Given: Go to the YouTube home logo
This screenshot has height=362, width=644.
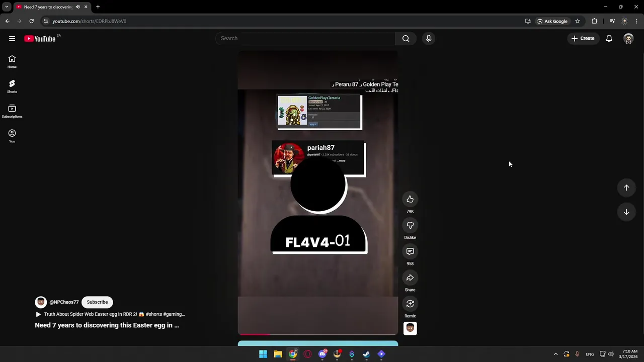Looking at the screenshot, I should coord(40,39).
